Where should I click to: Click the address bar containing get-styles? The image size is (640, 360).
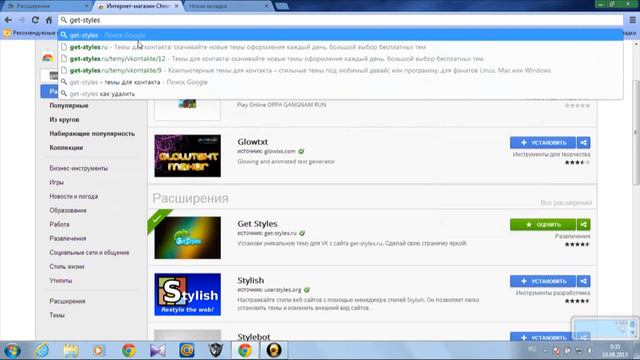[x=341, y=20]
